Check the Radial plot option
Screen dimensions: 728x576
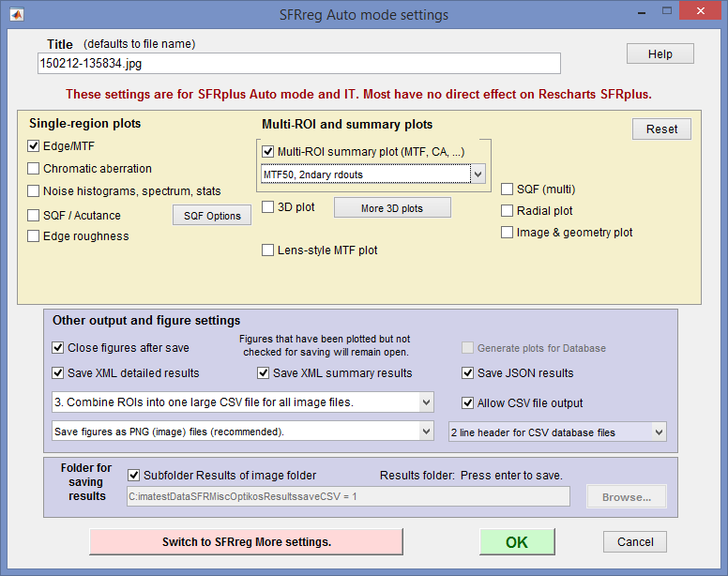507,211
